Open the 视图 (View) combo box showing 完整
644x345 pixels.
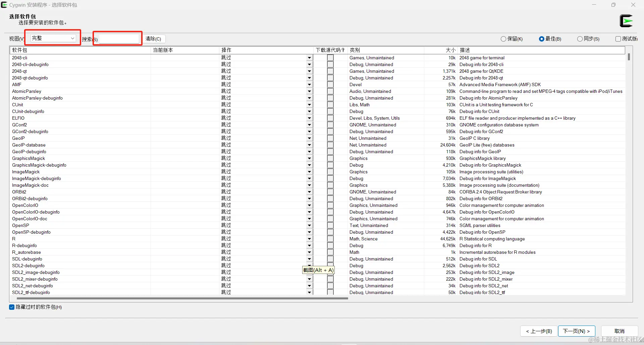pos(53,38)
